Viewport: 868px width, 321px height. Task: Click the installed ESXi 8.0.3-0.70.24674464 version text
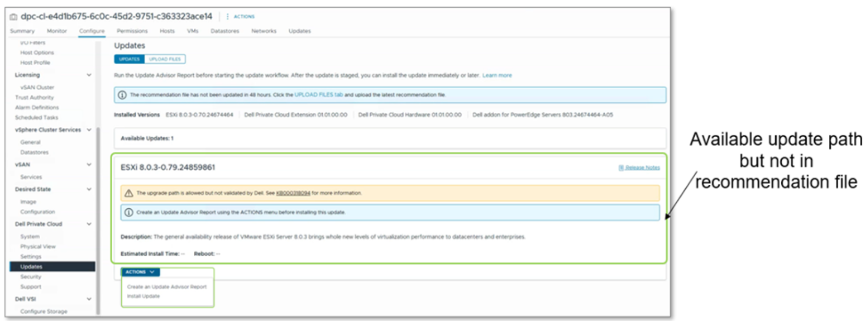(200, 115)
